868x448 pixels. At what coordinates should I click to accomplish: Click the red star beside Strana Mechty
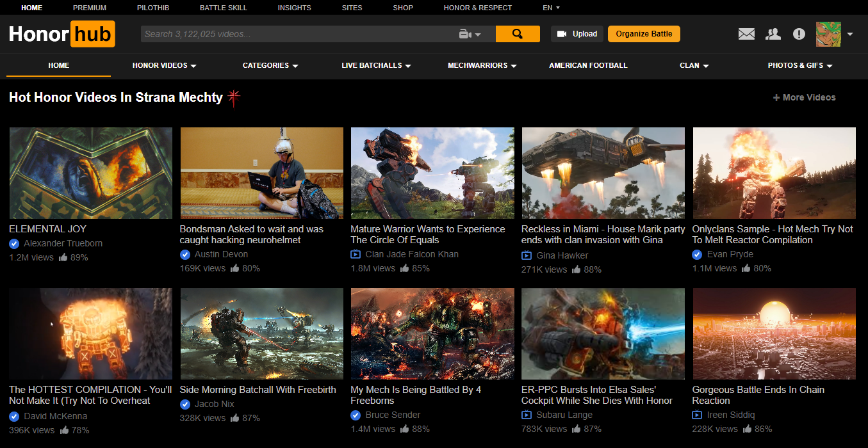click(x=234, y=98)
